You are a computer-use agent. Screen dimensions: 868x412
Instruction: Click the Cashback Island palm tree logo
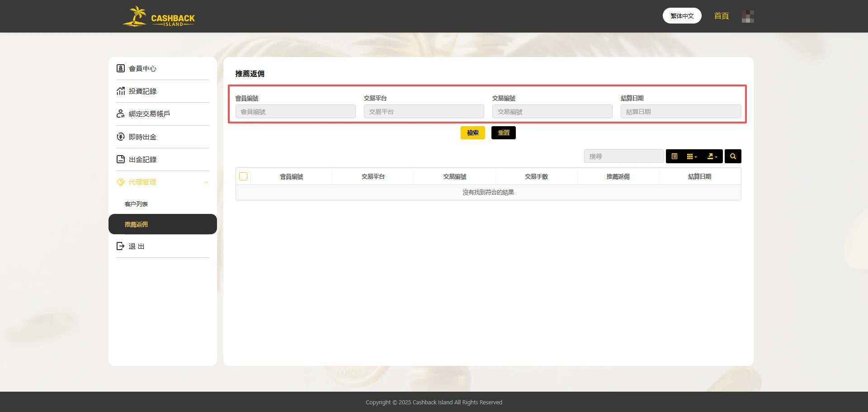click(x=135, y=16)
